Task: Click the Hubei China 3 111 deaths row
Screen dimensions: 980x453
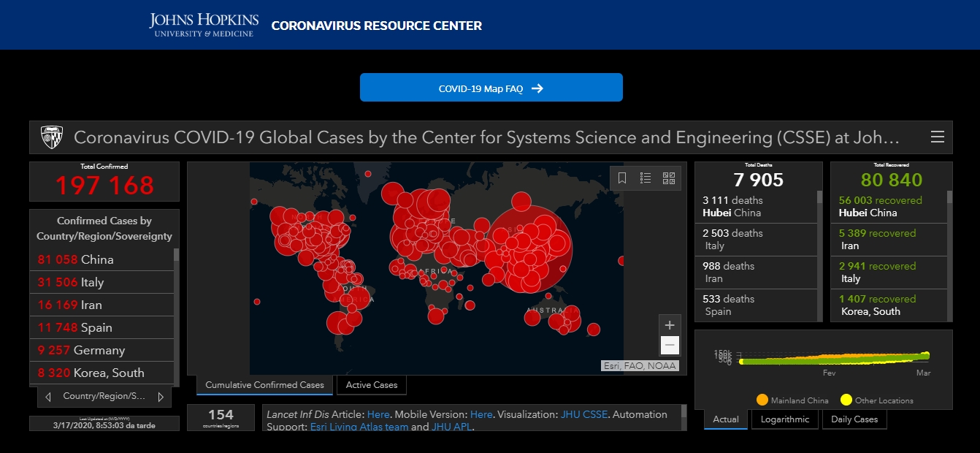Action: pos(755,207)
